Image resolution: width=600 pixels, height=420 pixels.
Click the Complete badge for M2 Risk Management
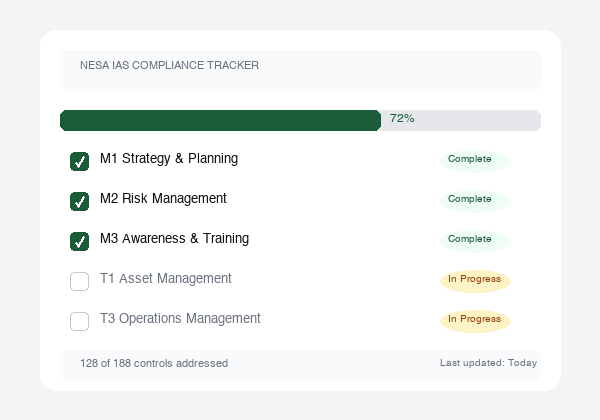[475, 201]
